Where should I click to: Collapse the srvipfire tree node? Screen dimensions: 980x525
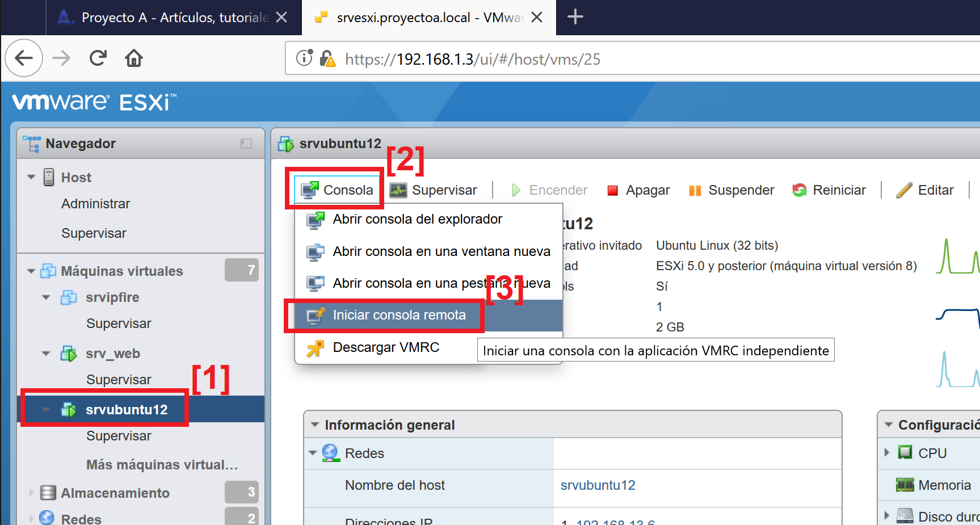(46, 297)
